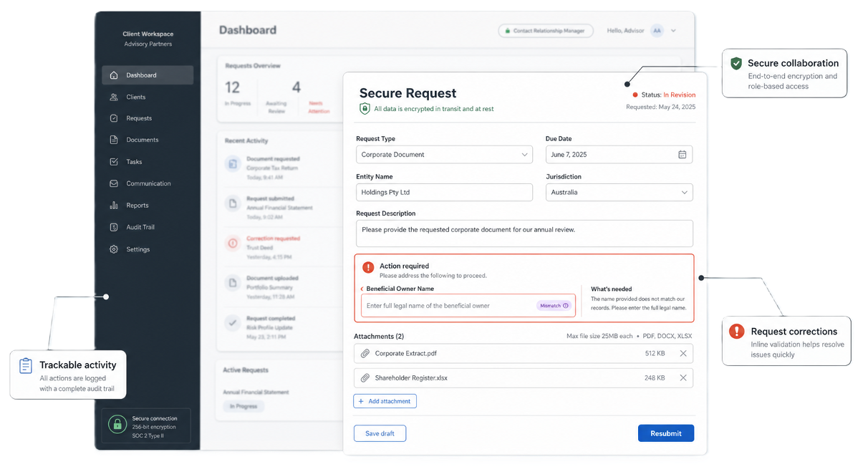Click Communication in the sidebar
Image resolution: width=868 pixels, height=467 pixels.
[148, 183]
